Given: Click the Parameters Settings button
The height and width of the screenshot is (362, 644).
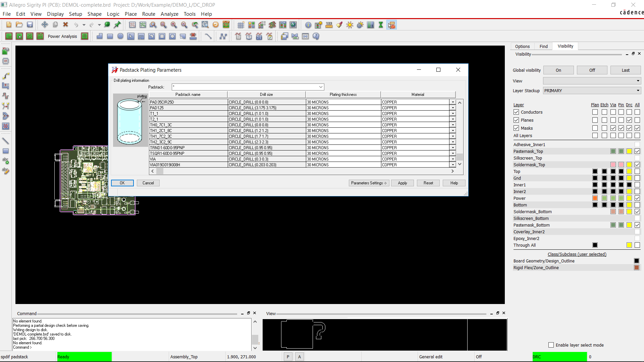Looking at the screenshot, I should click(x=369, y=183).
